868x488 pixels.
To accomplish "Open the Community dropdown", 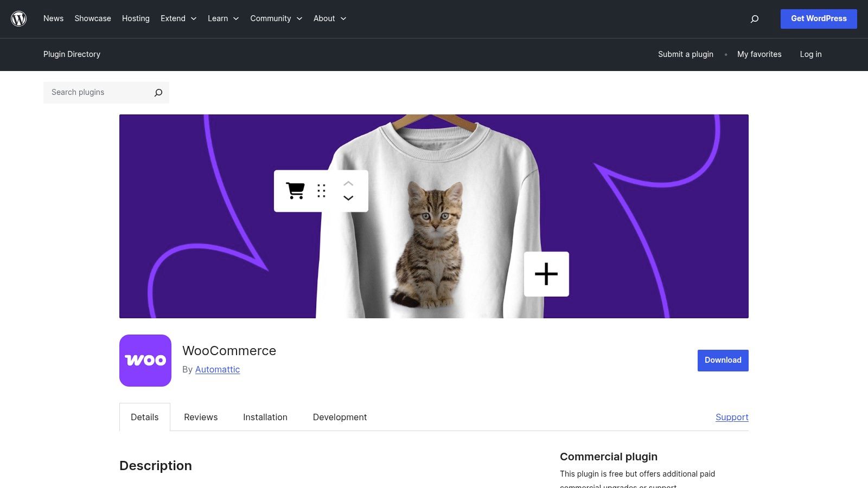I will (276, 18).
